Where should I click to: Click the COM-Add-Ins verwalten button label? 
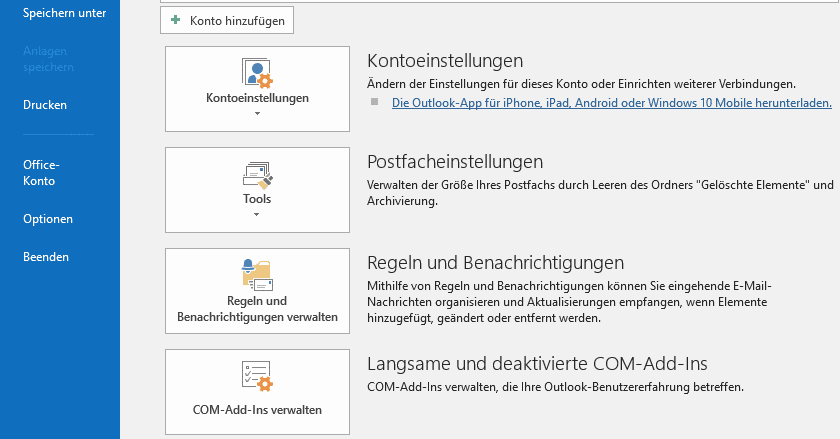pyautogui.click(x=257, y=410)
